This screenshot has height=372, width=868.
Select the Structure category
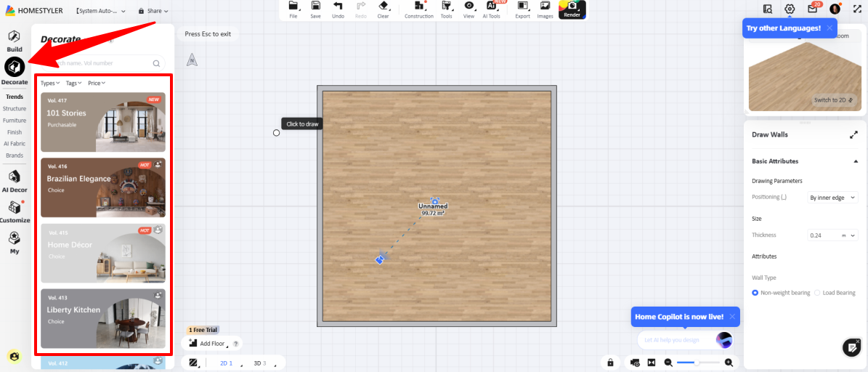coord(15,108)
